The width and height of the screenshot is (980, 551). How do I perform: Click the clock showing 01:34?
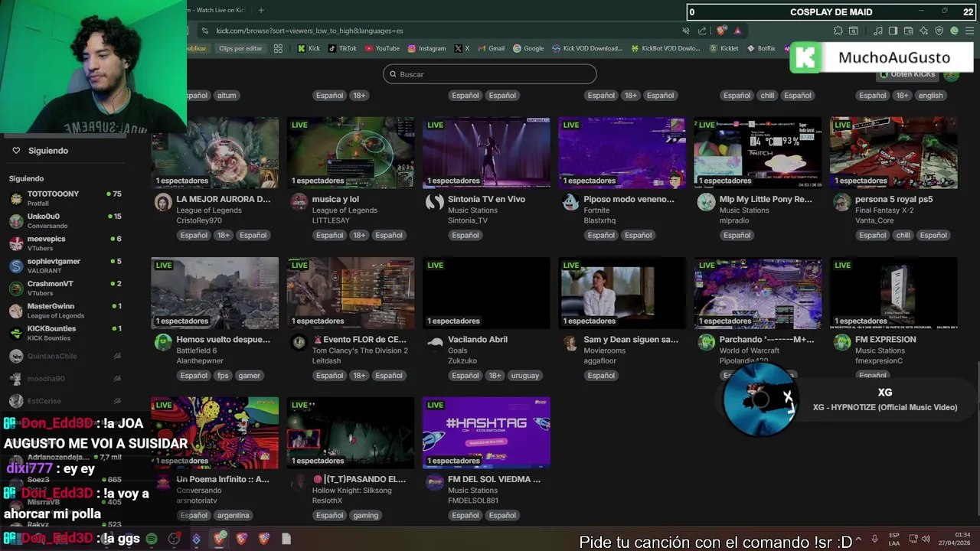(962, 534)
